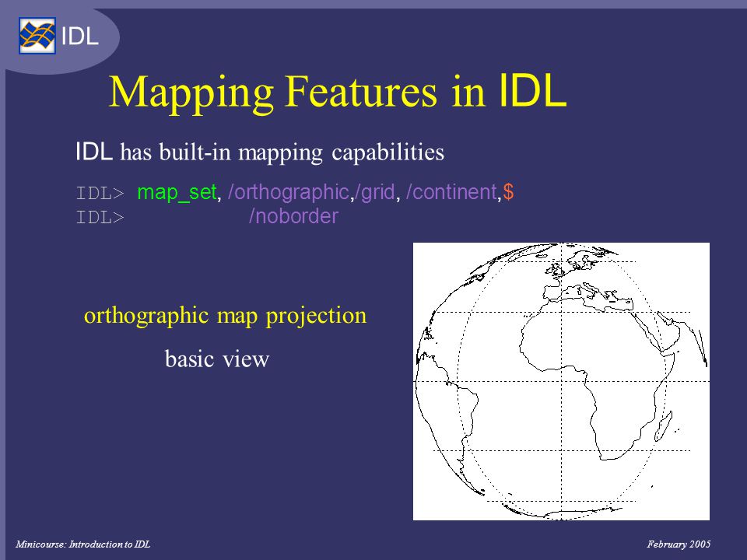Image resolution: width=747 pixels, height=560 pixels.
Task: Click 'IDL has built-in mapping capabilities' line
Action: [260, 152]
